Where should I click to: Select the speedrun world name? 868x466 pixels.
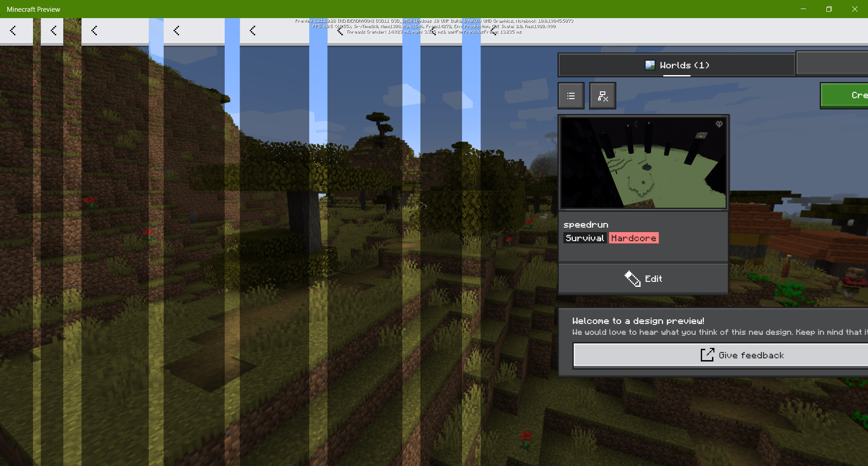(586, 225)
